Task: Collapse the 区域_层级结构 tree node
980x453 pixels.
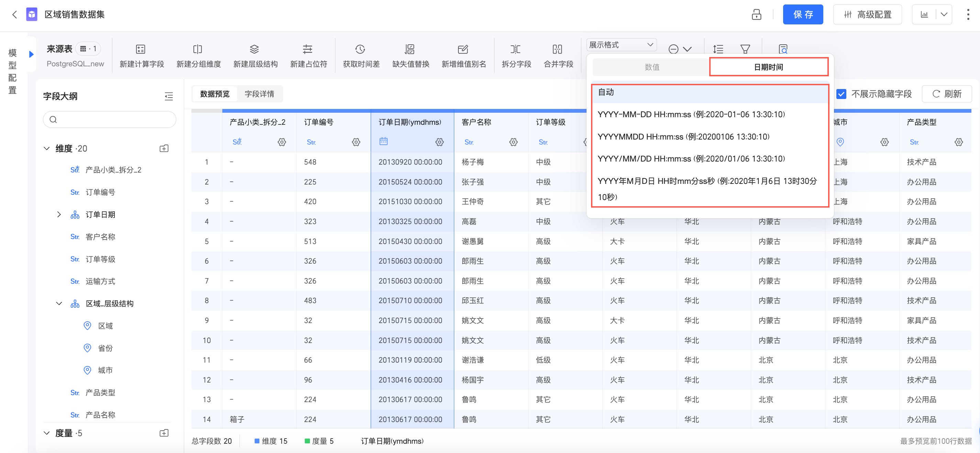Action: tap(59, 303)
